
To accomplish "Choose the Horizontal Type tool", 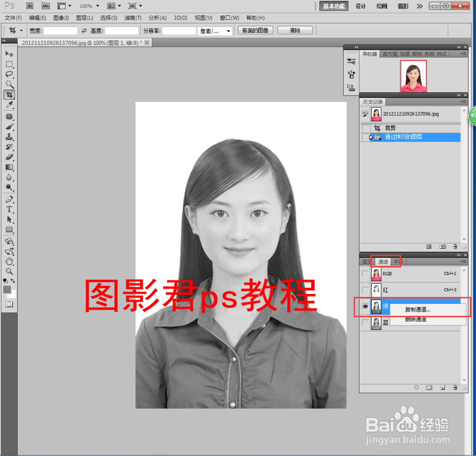I will (x=9, y=209).
